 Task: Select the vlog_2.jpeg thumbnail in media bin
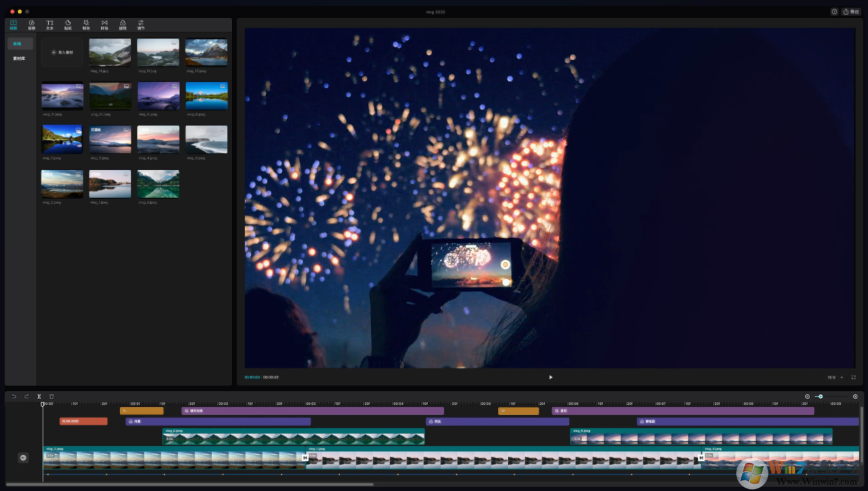tap(62, 183)
